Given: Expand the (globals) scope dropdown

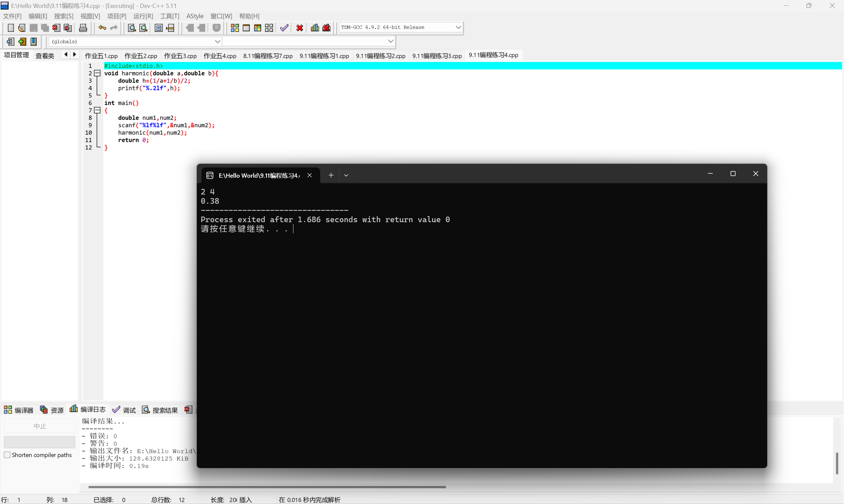Looking at the screenshot, I should tap(217, 42).
